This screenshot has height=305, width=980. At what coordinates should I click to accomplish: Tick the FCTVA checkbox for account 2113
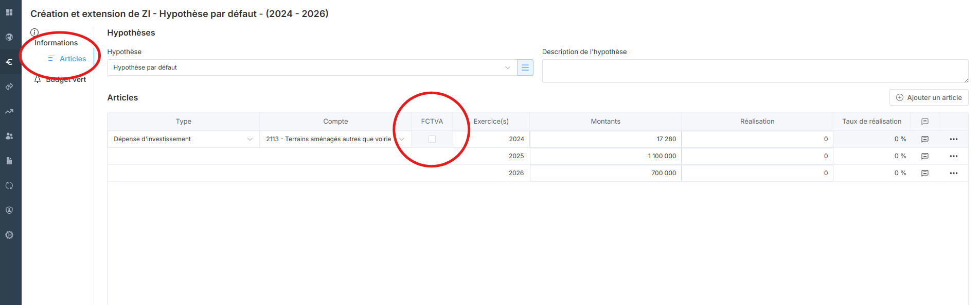432,139
